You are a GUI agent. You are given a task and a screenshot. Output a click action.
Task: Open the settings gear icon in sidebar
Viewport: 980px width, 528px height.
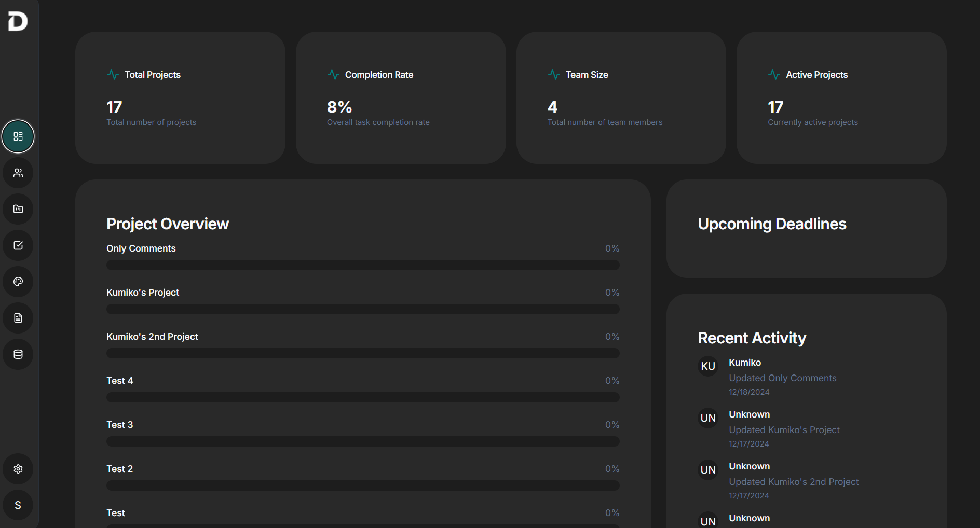click(18, 469)
